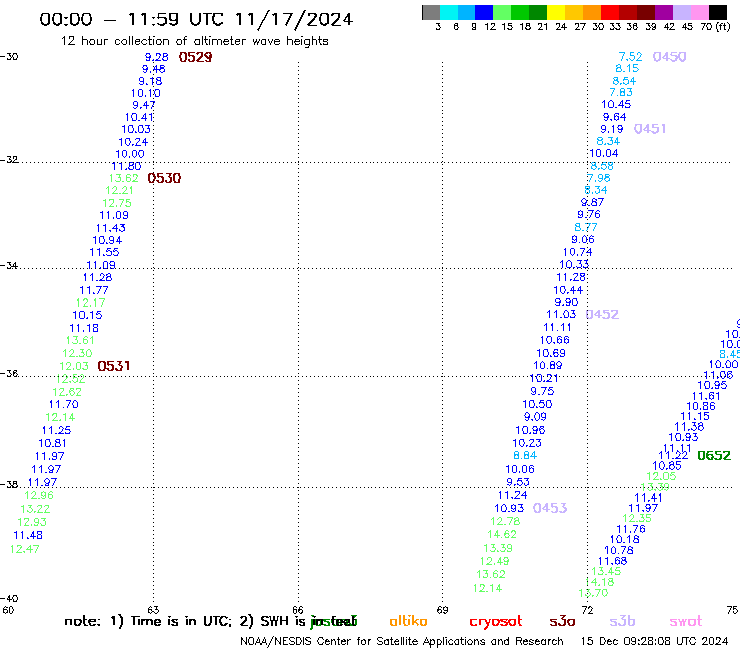740x650 pixels.
Task: Click the s3b time marker 0450
Action: pos(669,57)
